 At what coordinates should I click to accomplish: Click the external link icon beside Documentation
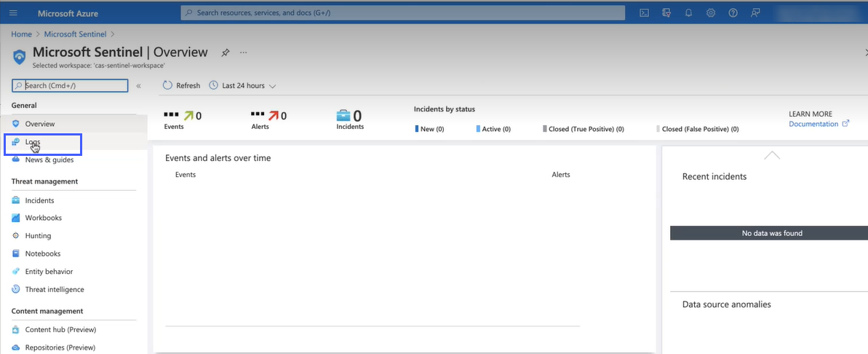pyautogui.click(x=845, y=124)
